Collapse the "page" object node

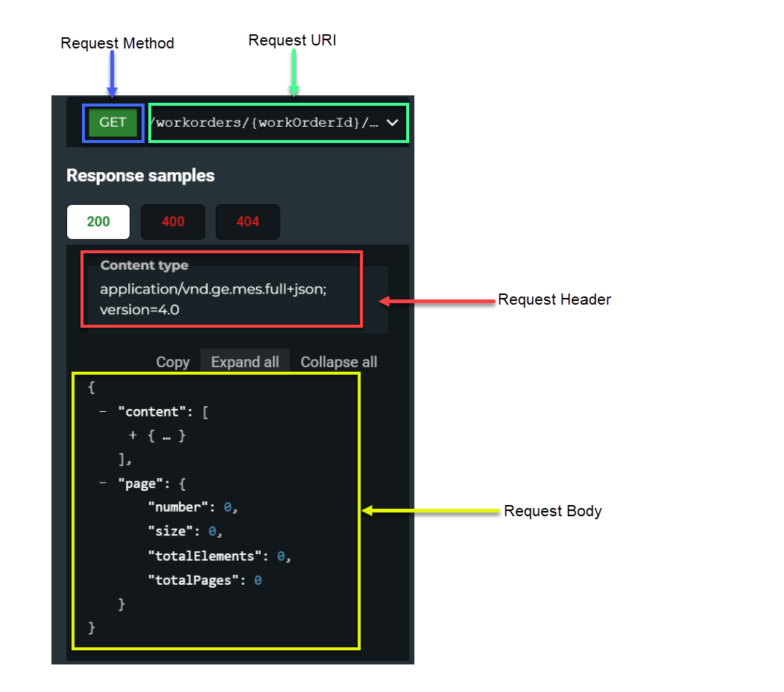103,483
